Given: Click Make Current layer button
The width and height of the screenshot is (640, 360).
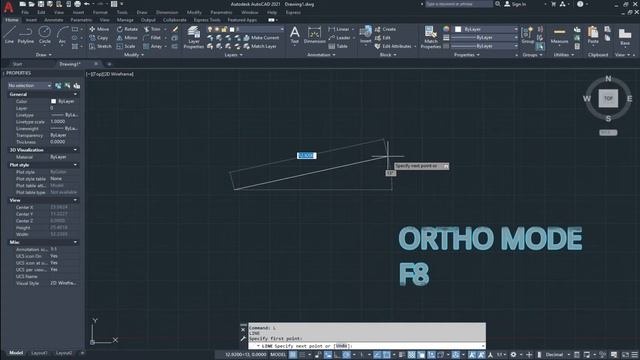Looking at the screenshot, I should (x=261, y=38).
